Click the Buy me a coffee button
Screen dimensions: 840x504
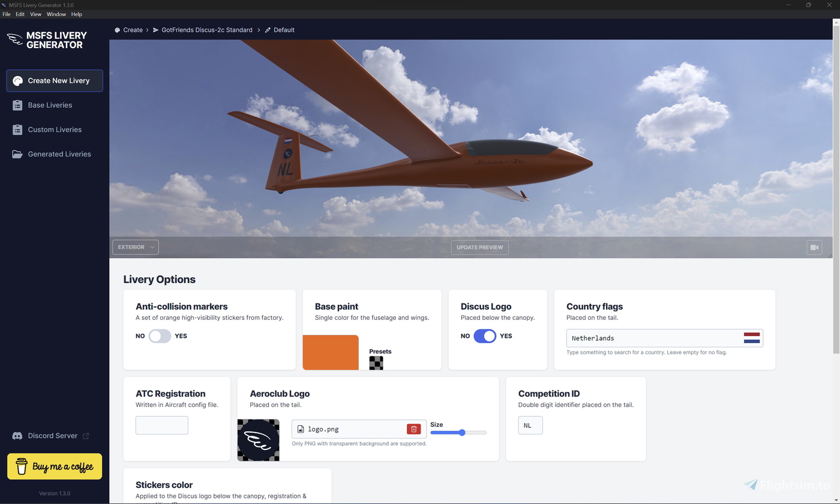point(54,466)
